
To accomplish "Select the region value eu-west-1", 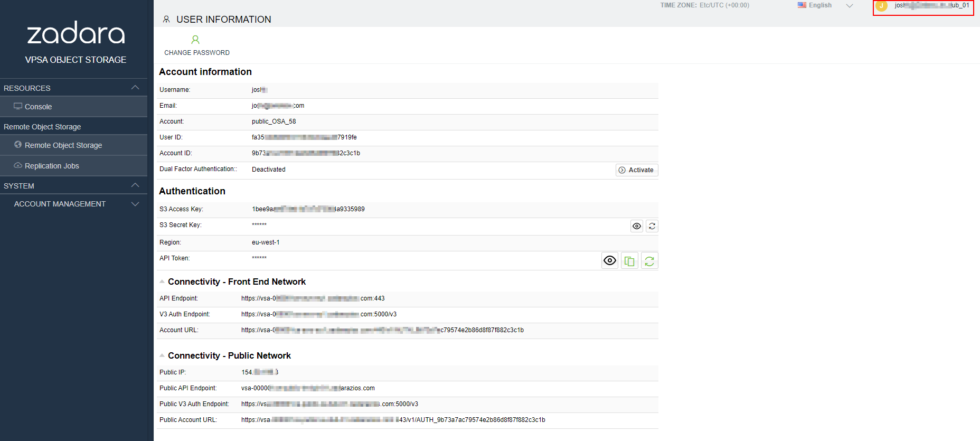I will coord(266,242).
